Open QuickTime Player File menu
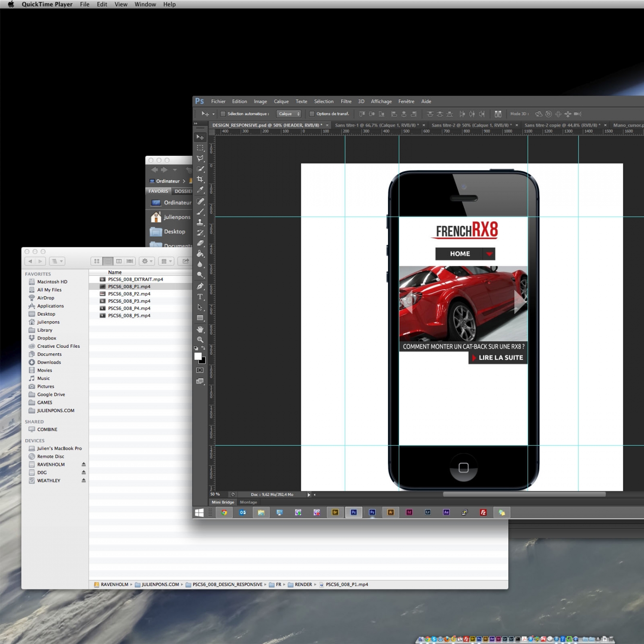Screen dimensions: 644x644 click(85, 4)
